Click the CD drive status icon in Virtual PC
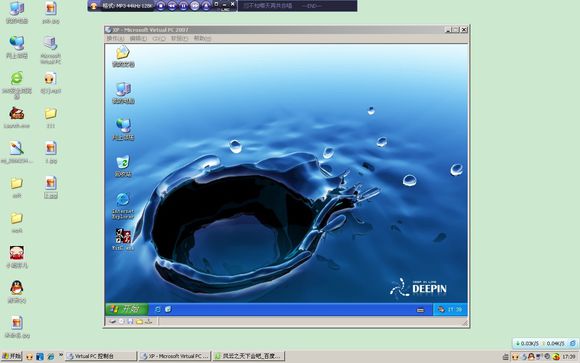 (x=121, y=322)
